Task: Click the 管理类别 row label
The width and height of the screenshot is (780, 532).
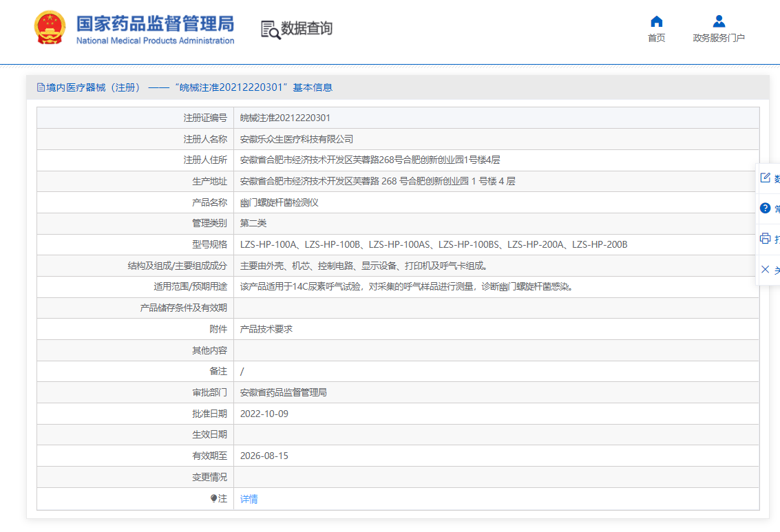Action: [209, 223]
